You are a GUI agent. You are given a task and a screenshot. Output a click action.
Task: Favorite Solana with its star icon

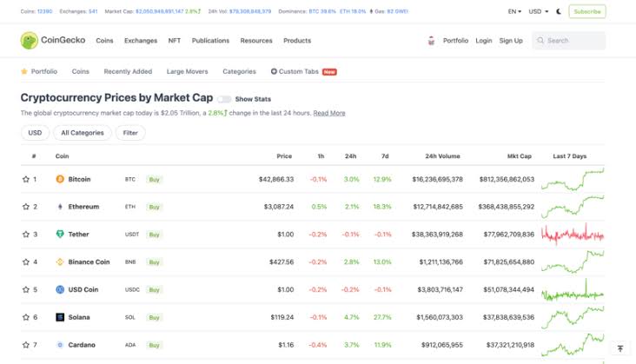tap(26, 317)
